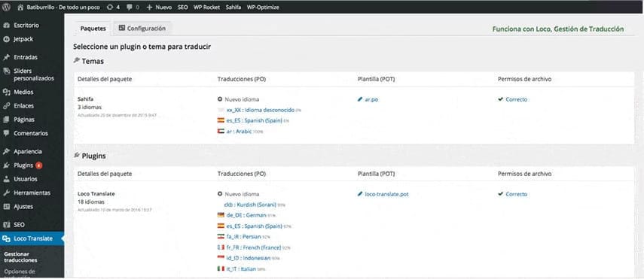Click the WordPress logo in admin bar
Viewport: 644px width, 279px height.
(6, 7)
